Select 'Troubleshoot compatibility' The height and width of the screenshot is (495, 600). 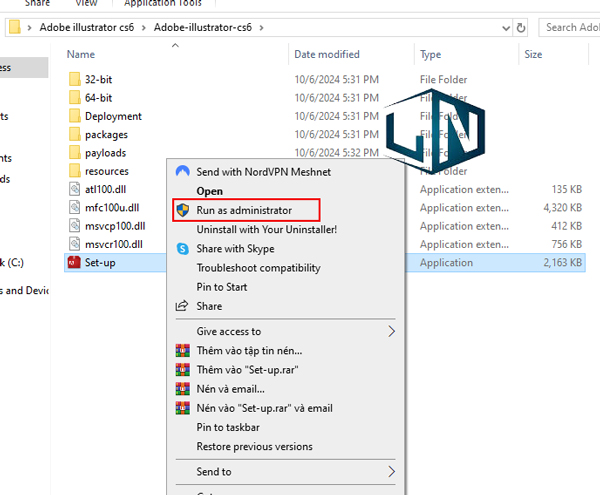(258, 268)
